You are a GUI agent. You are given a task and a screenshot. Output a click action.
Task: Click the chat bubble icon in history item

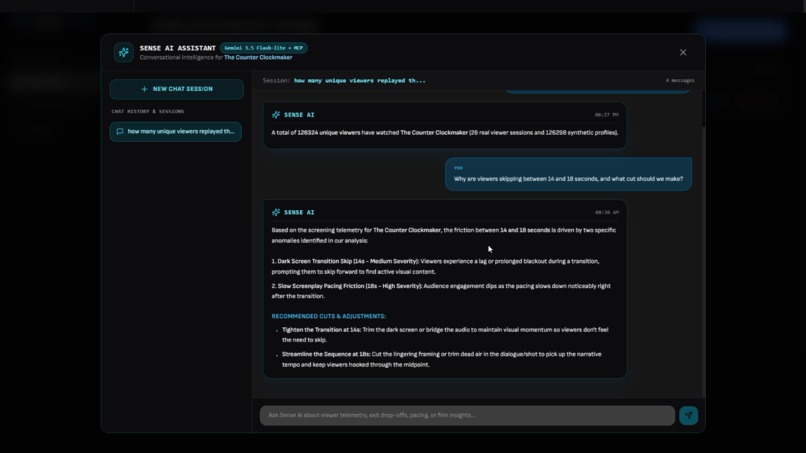pos(120,132)
